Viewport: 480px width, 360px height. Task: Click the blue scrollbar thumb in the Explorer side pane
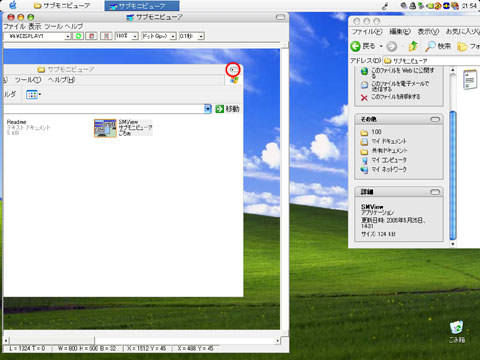click(453, 176)
